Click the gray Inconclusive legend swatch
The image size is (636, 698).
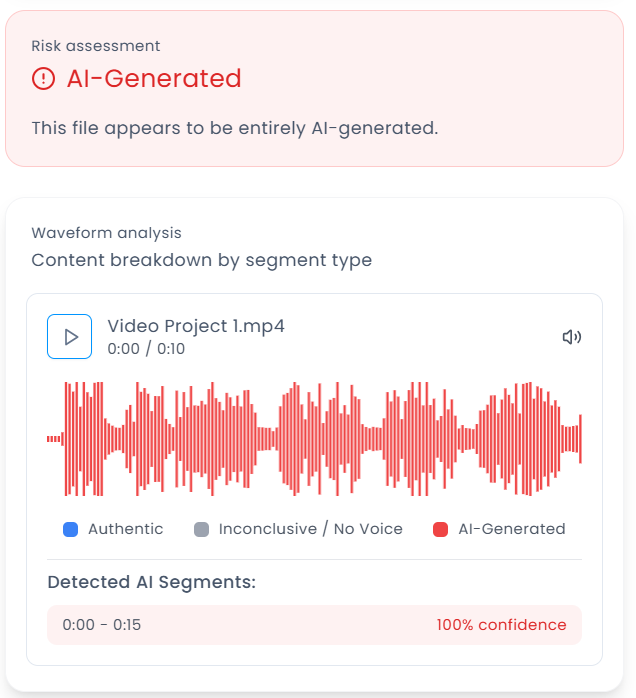pos(201,530)
